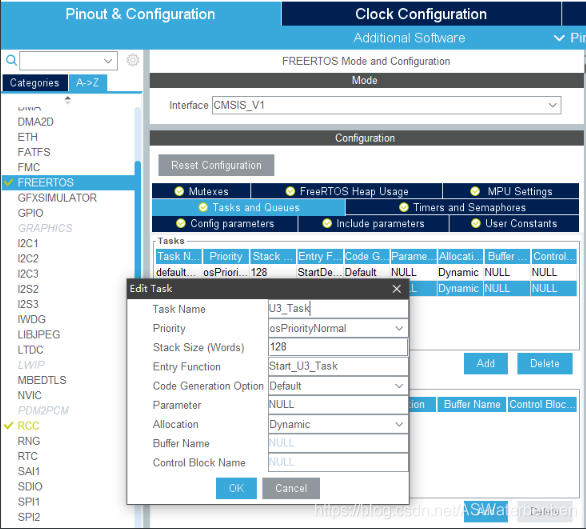
Task: Select GFXSIMULATOR in the list
Action: click(x=57, y=198)
